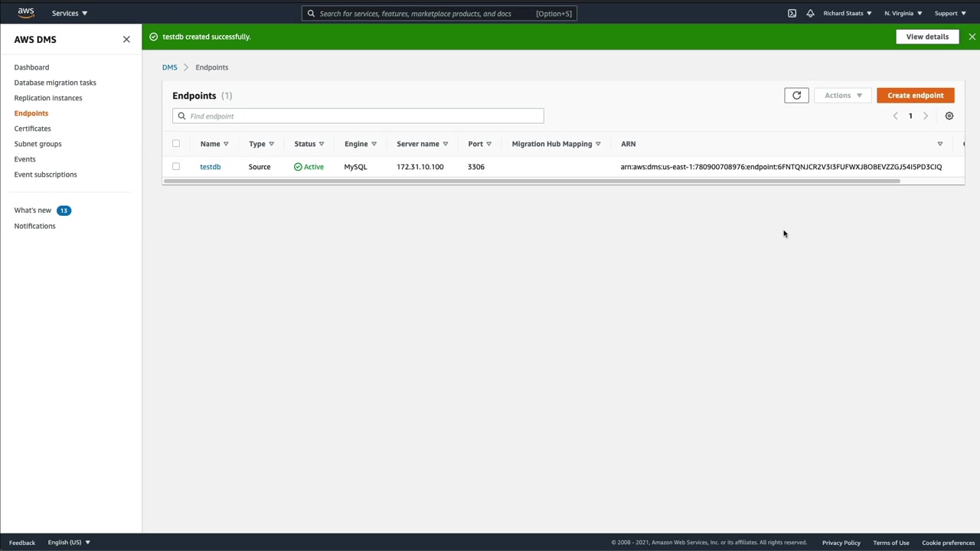Tick the testdb row checkbox
980x551 pixels.
176,167
